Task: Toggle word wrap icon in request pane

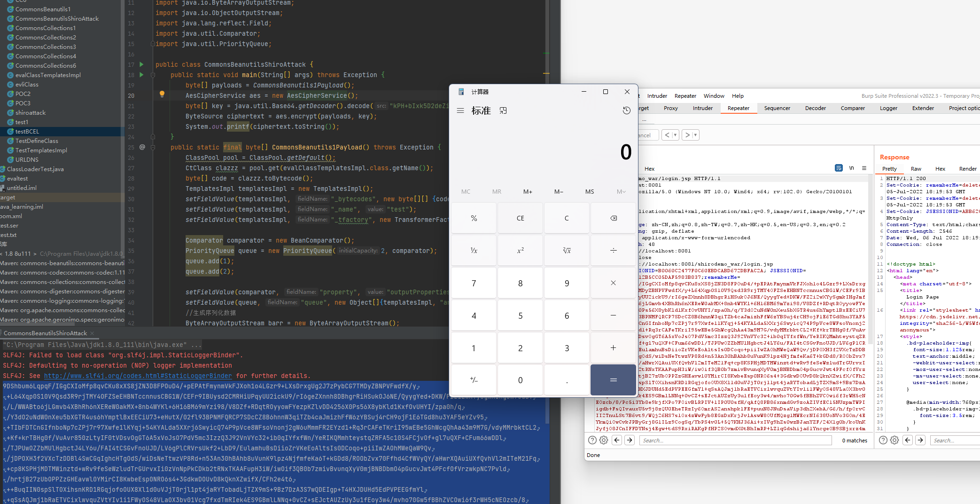Action: [x=839, y=168]
